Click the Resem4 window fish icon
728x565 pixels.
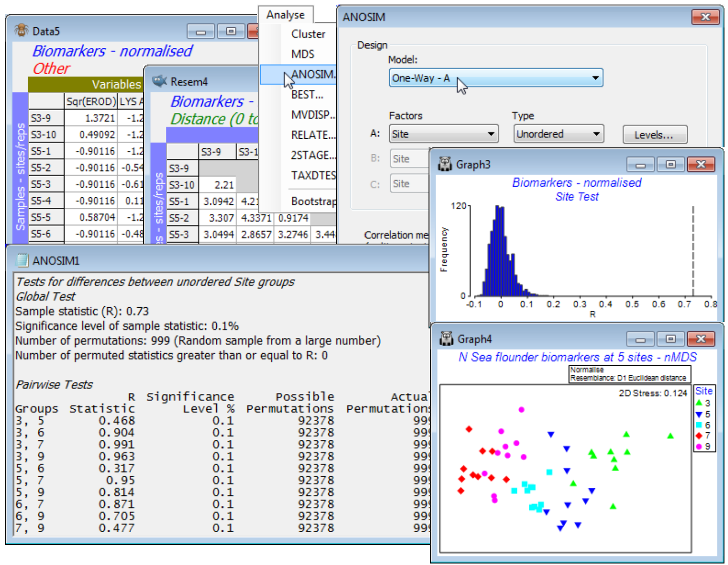(160, 81)
